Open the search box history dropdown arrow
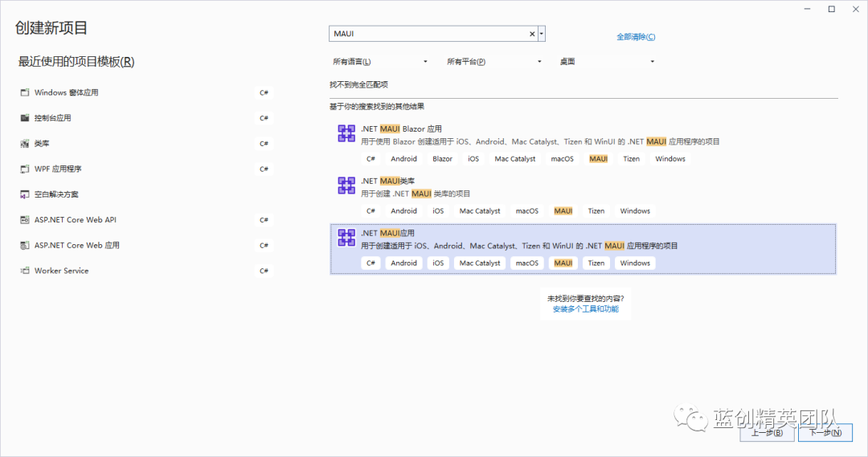The width and height of the screenshot is (868, 457). pyautogui.click(x=542, y=34)
